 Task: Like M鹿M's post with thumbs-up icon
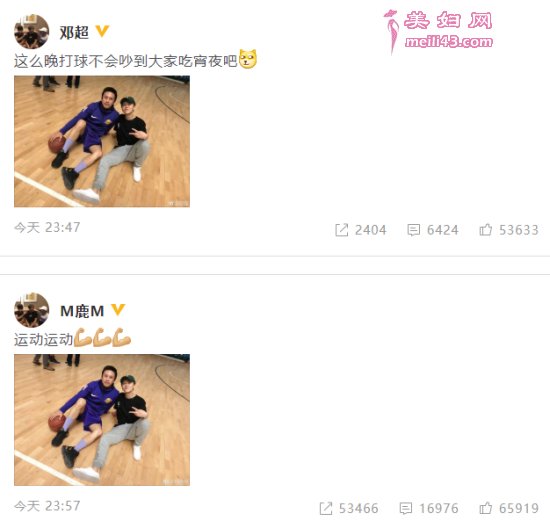tap(486, 508)
